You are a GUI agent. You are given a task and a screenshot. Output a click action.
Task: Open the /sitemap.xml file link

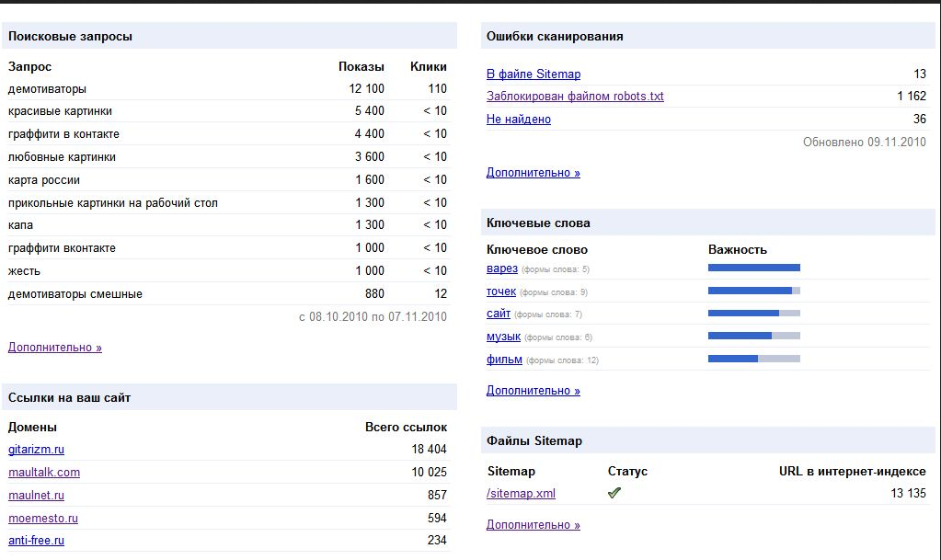click(x=521, y=493)
